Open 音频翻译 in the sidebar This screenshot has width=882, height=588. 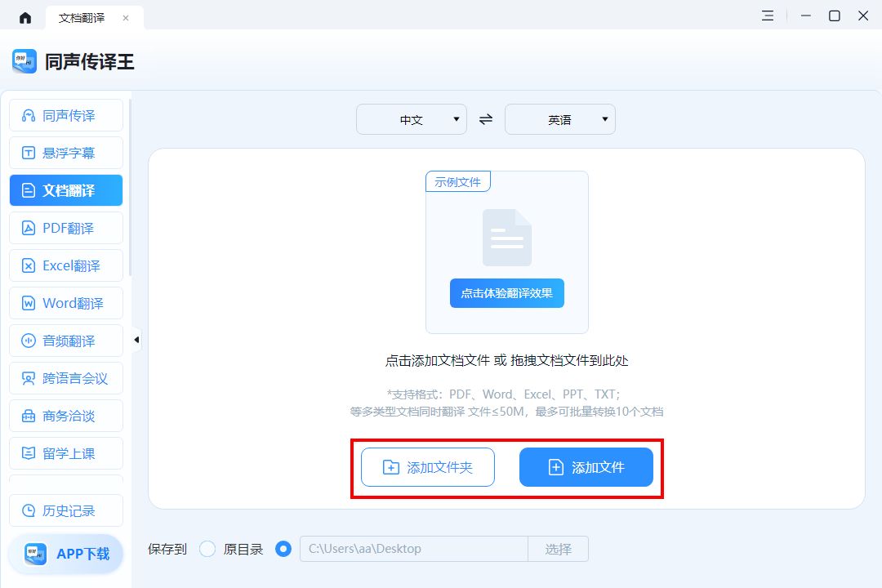[66, 341]
